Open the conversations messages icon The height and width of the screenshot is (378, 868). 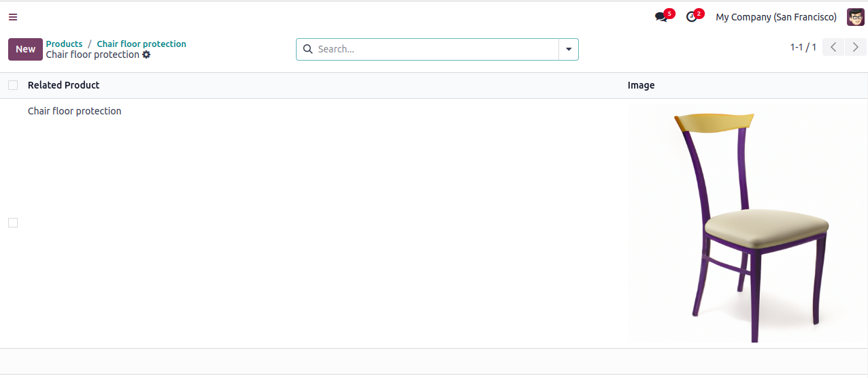(x=661, y=17)
